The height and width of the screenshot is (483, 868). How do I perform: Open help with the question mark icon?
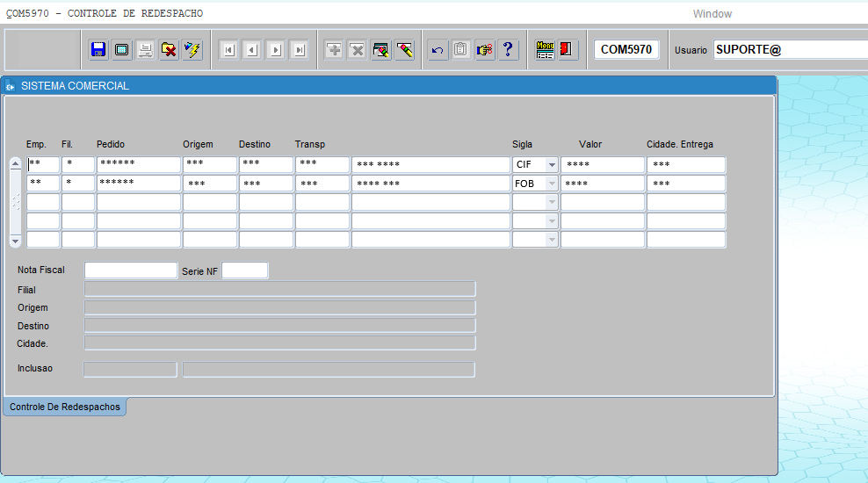click(508, 50)
